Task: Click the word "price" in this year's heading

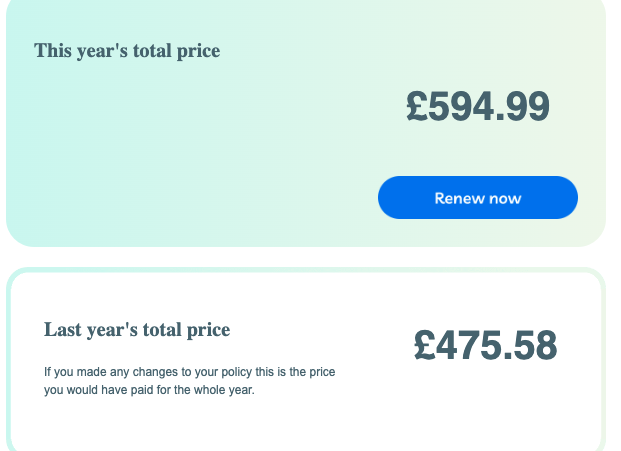Action: pos(197,51)
